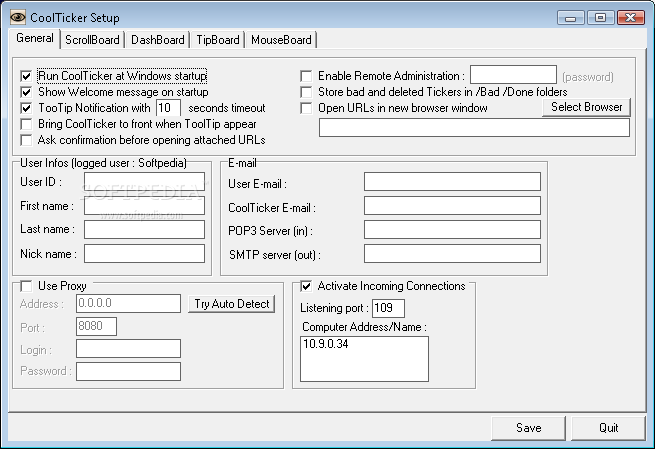Screen dimensions: 655x449
Task: Click the browser path text field
Action: (x=474, y=127)
